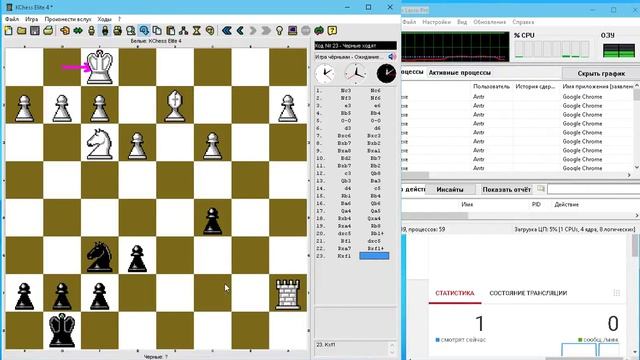The width and height of the screenshot is (640, 360).
Task: Click move 1 Nc3 in move list
Action: [x=345, y=91]
